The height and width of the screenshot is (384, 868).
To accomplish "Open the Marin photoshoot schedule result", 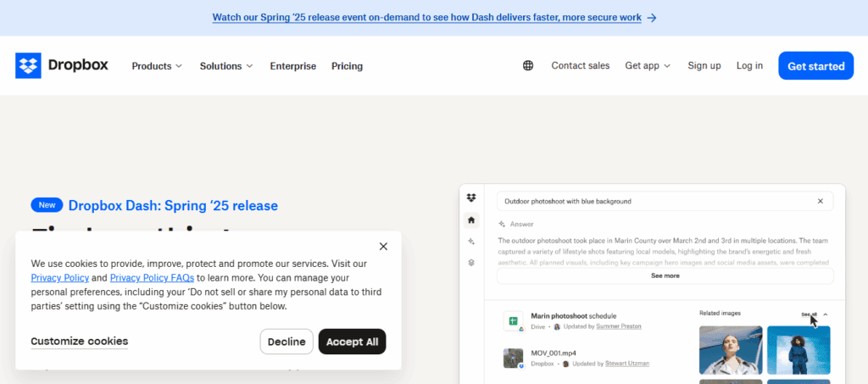I will 574,316.
